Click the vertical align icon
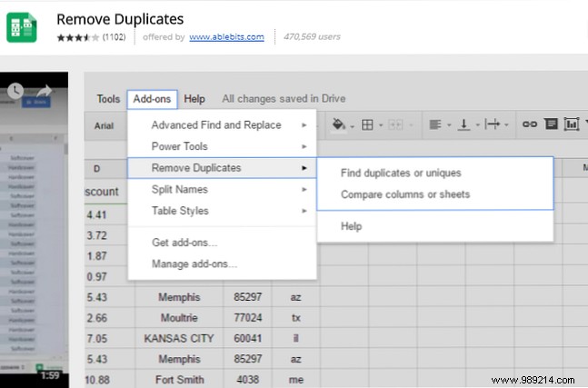 (463, 124)
